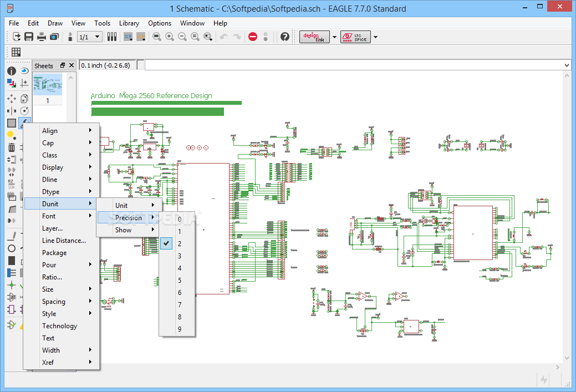The width and height of the screenshot is (576, 392).
Task: Close the Sheets panel
Action: [x=72, y=65]
